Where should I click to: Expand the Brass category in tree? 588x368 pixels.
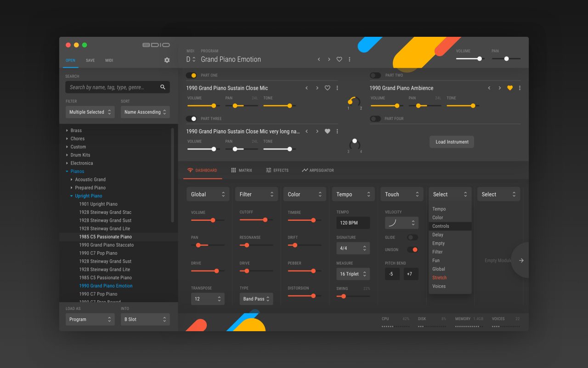click(67, 131)
